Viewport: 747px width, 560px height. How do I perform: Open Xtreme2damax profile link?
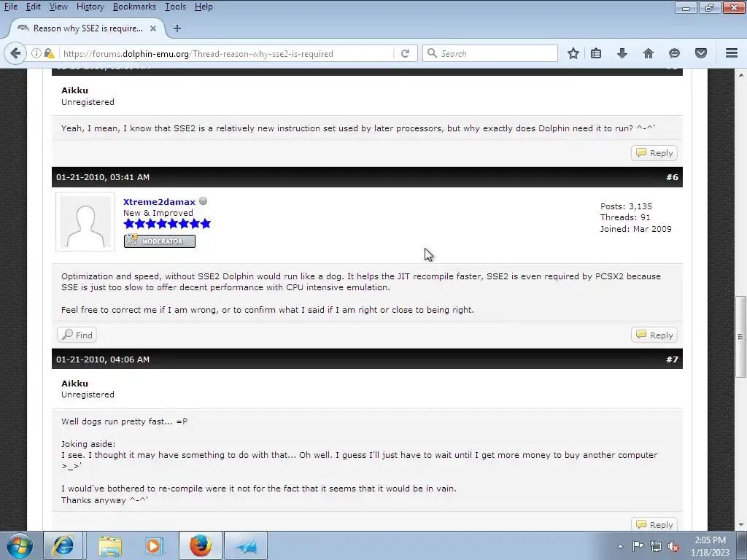click(159, 202)
